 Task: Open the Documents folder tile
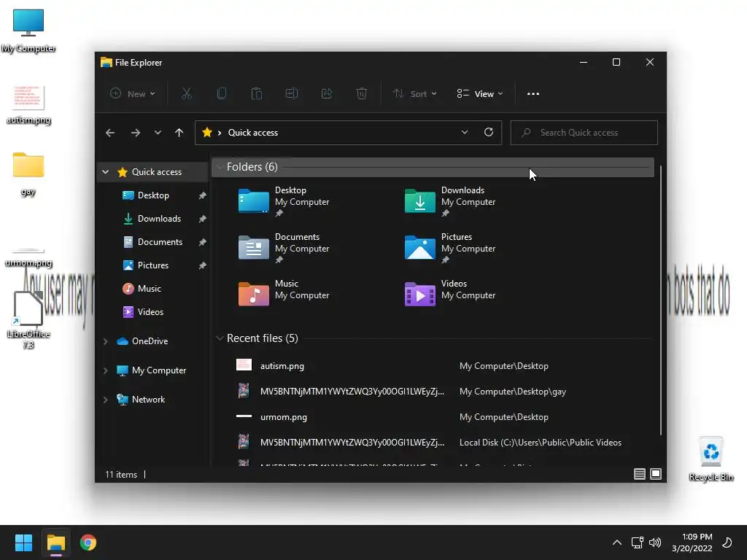pos(284,248)
